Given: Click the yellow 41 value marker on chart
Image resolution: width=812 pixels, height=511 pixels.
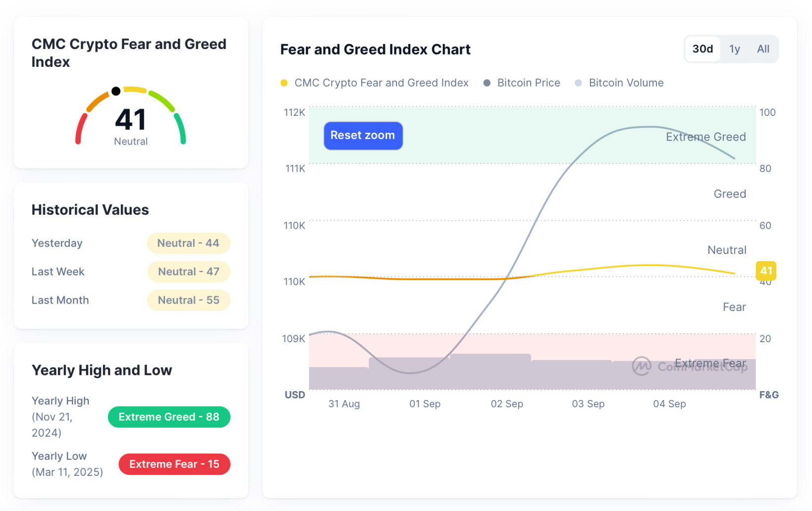Looking at the screenshot, I should [765, 271].
